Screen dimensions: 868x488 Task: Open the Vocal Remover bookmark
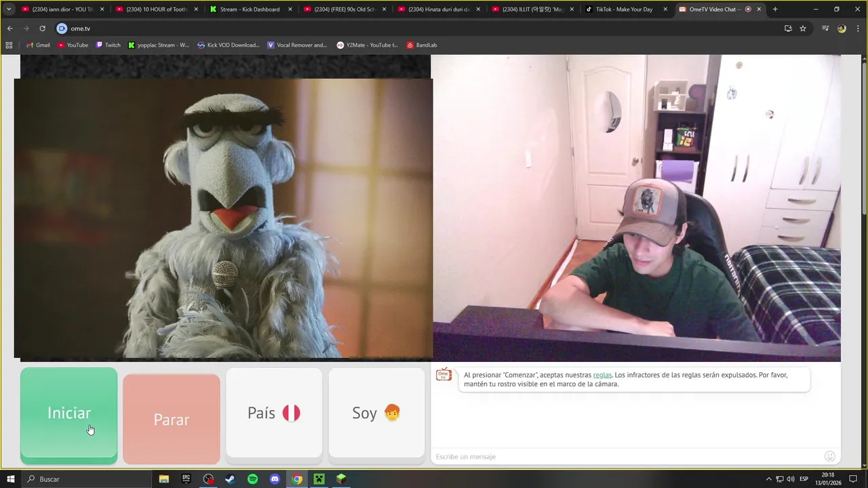coord(298,45)
